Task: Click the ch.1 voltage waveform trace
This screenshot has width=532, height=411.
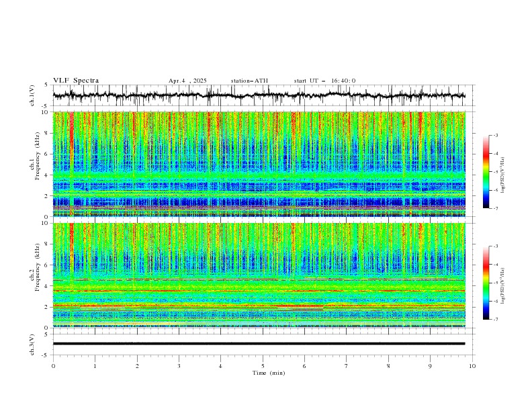Action: [x=259, y=95]
